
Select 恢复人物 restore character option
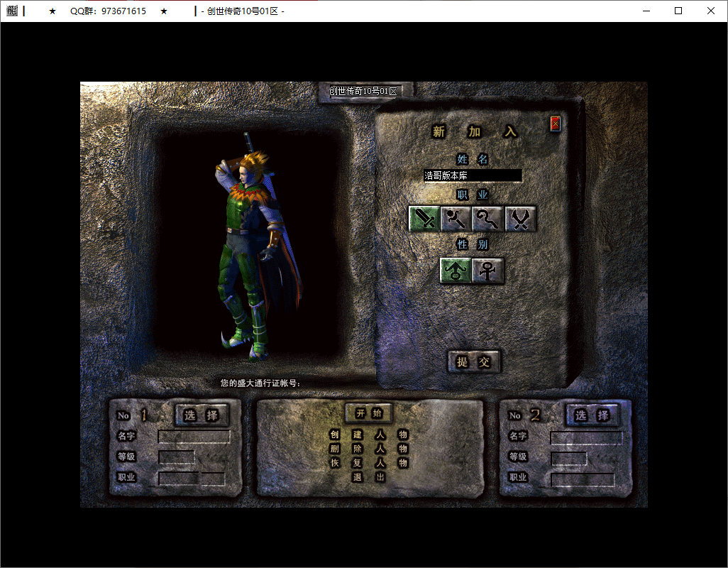pos(368,463)
